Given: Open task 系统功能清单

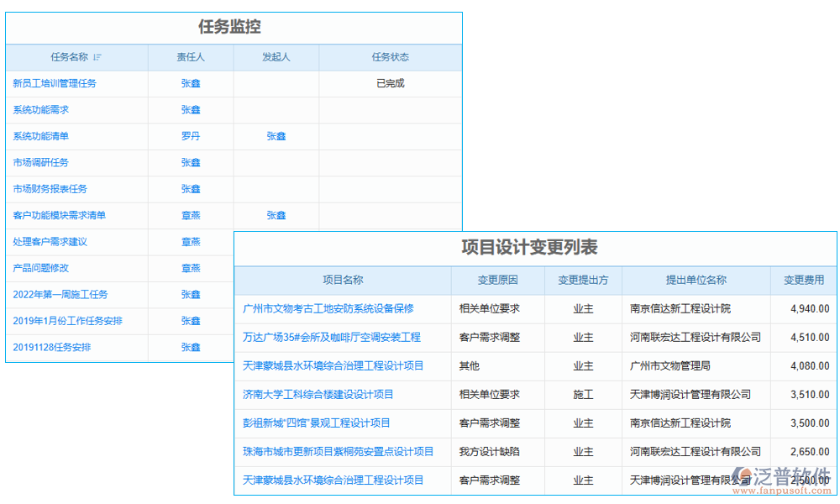Looking at the screenshot, I should pos(40,136).
